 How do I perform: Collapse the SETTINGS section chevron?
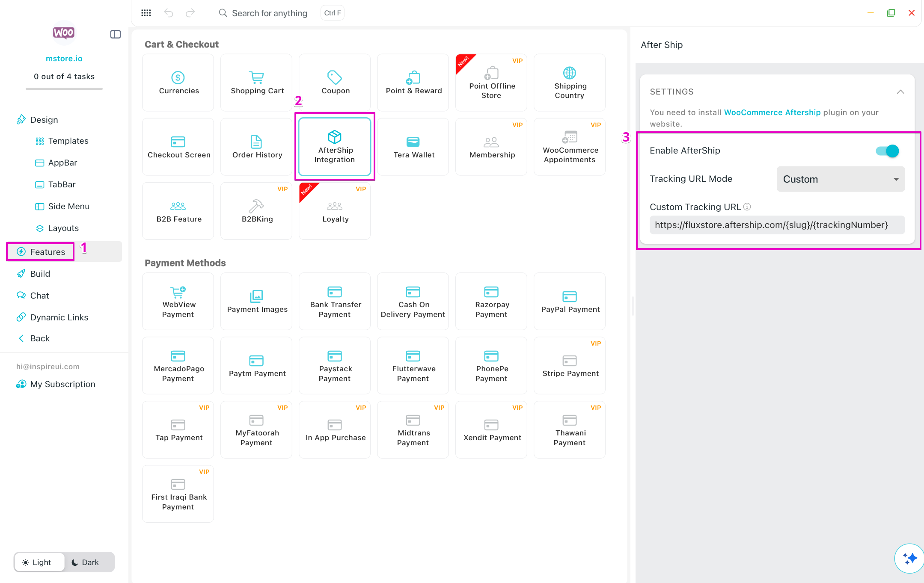pos(900,92)
